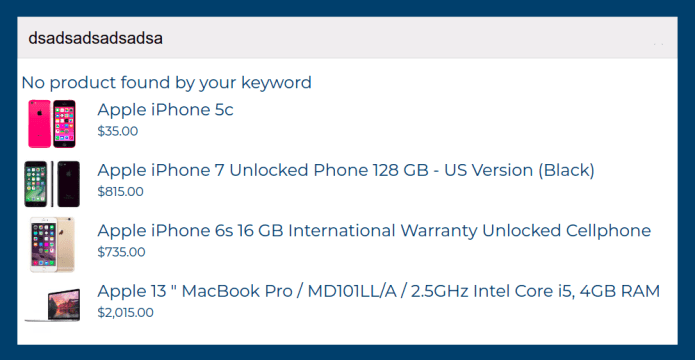Open Apple iPhone 6s 16 GB International link

point(374,231)
